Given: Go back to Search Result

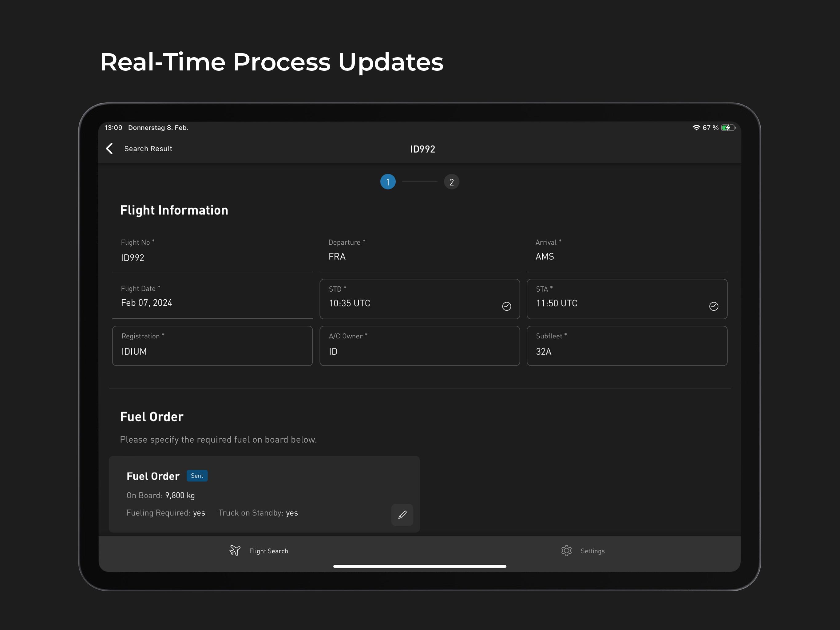Looking at the screenshot, I should click(148, 149).
